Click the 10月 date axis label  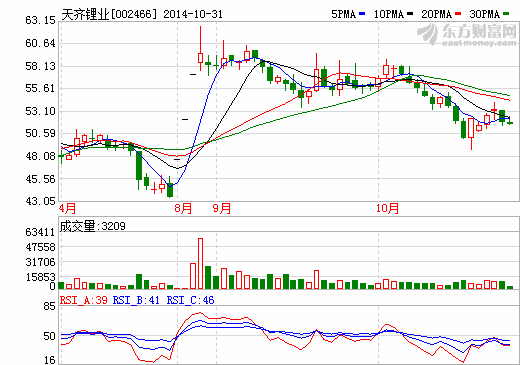click(x=387, y=209)
